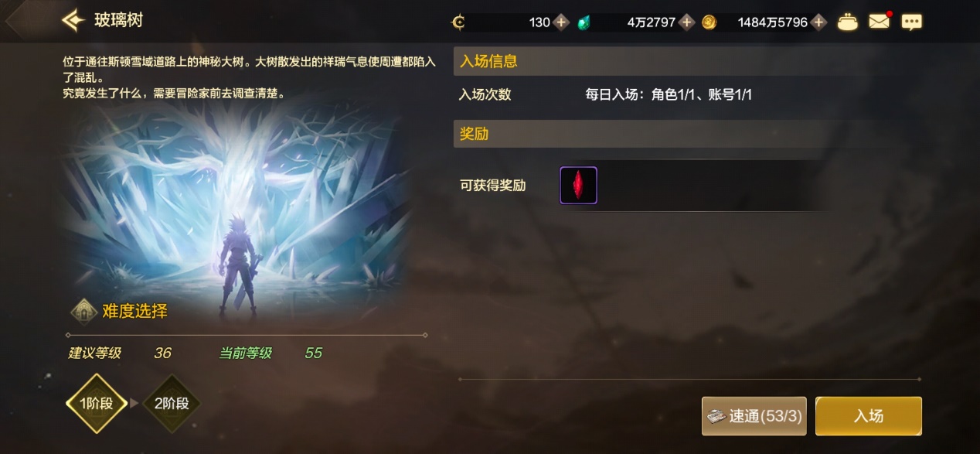
Task: Click the gold coin currency icon
Action: pos(709,22)
